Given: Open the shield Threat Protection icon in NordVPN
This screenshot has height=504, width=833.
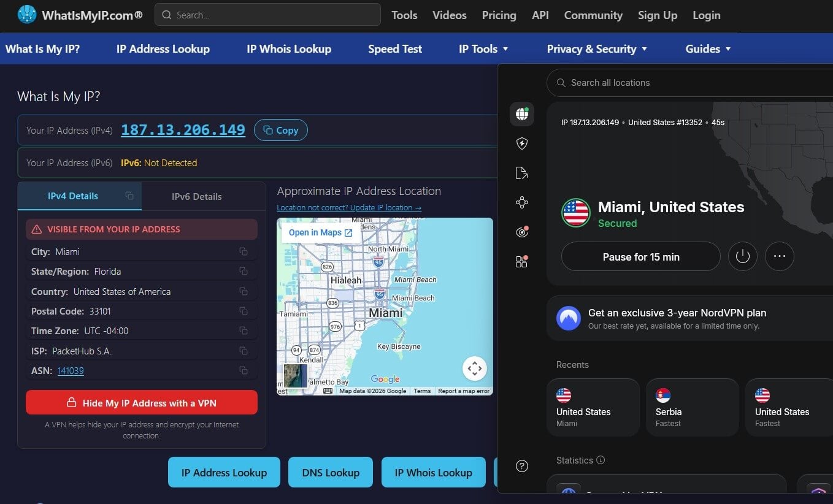Looking at the screenshot, I should tap(522, 143).
